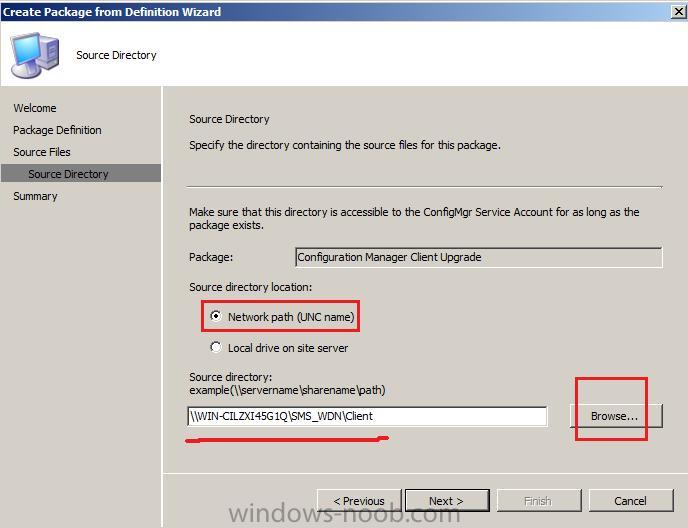
Task: Open the Source Files step
Action: (42, 152)
